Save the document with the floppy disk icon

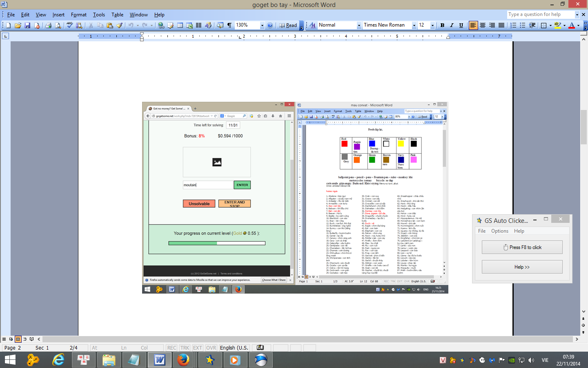coord(27,25)
